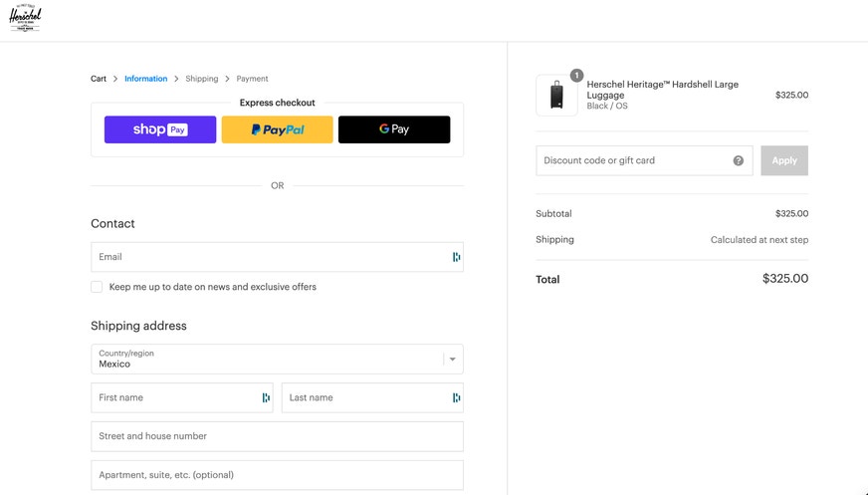
Task: Focus the Apartment, suite, etc. field
Action: point(277,475)
